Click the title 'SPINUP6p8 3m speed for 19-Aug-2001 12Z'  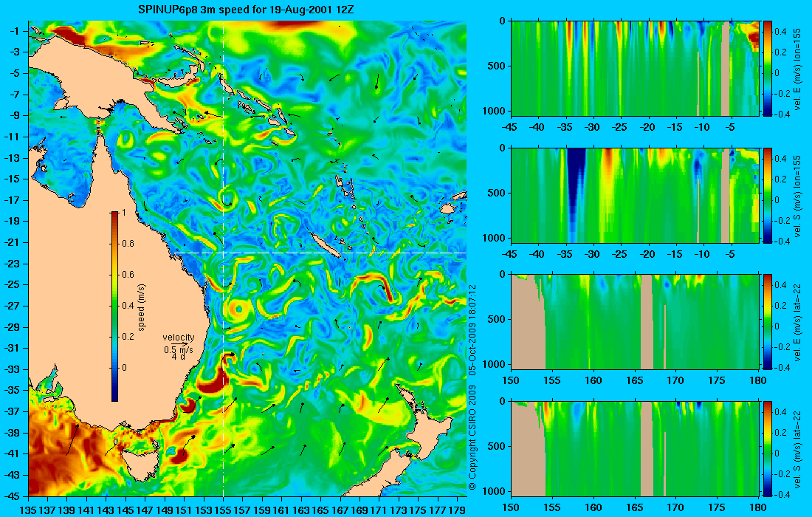tap(247, 10)
